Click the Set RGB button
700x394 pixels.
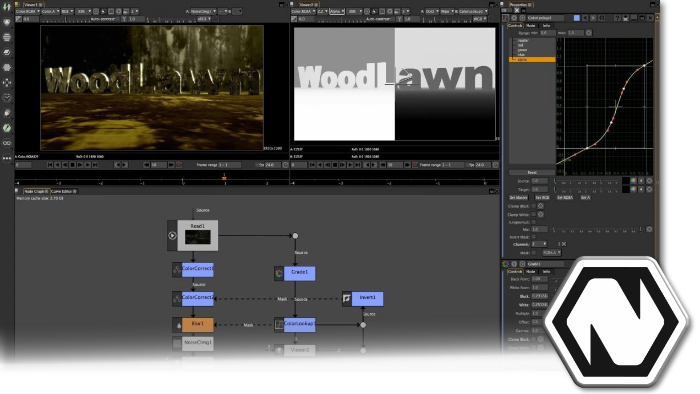[x=542, y=197]
